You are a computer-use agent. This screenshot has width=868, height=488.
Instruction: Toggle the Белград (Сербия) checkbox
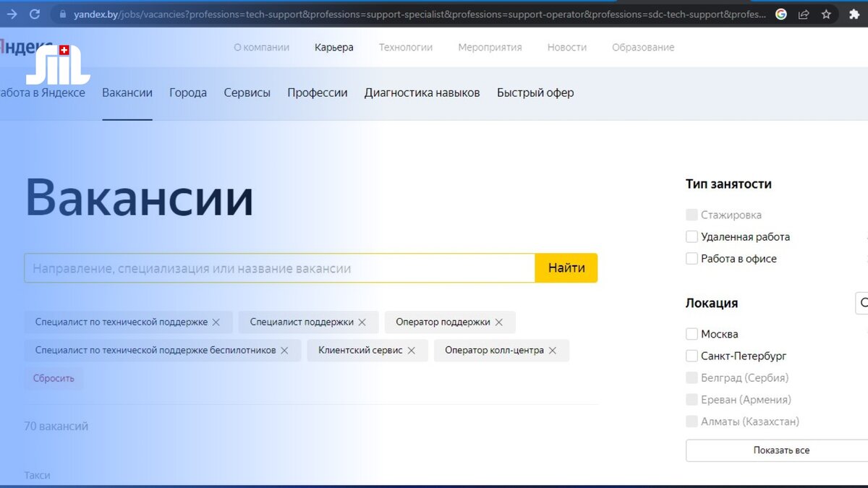click(x=692, y=377)
